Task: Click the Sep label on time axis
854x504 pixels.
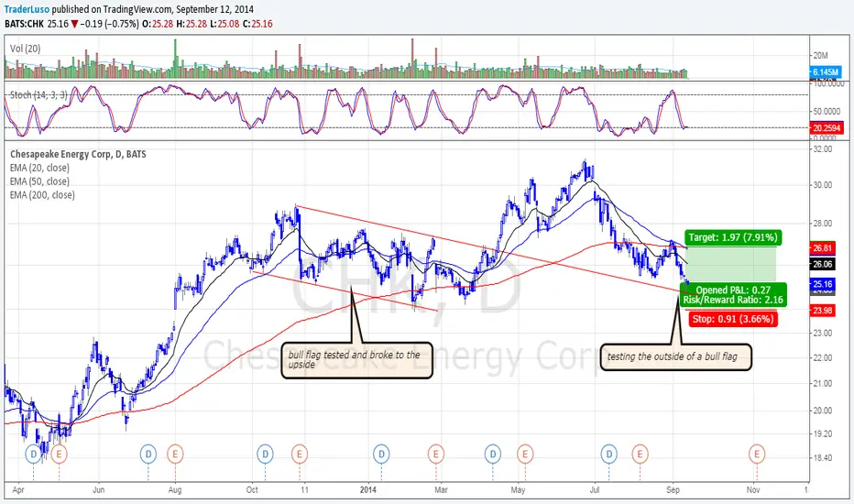Action: coord(673,490)
